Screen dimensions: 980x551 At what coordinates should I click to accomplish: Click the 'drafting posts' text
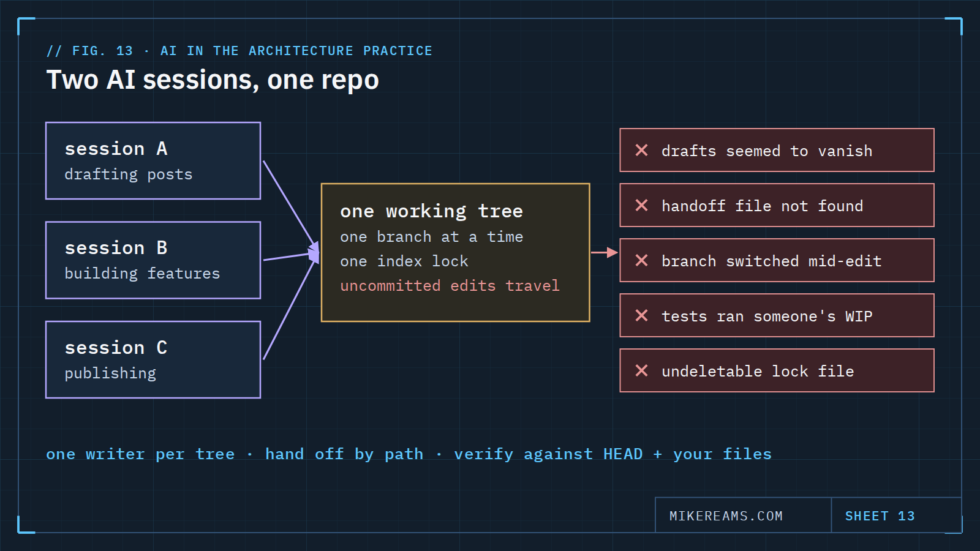(x=129, y=174)
